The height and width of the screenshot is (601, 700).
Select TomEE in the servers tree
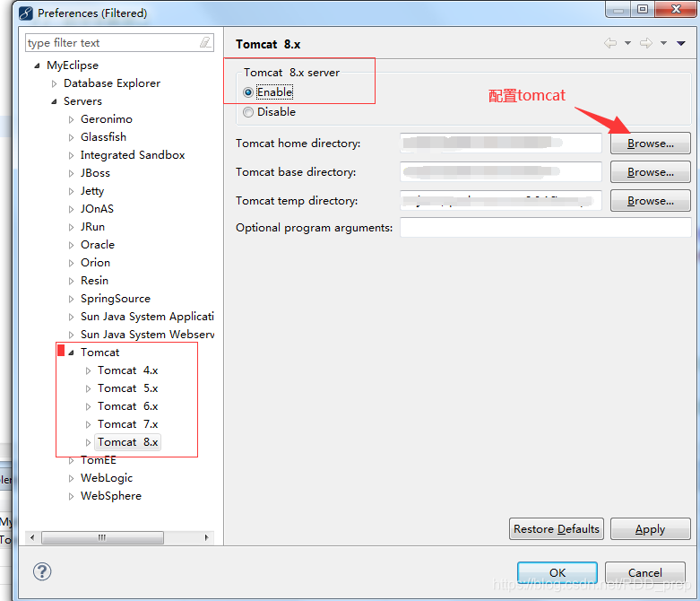click(99, 460)
